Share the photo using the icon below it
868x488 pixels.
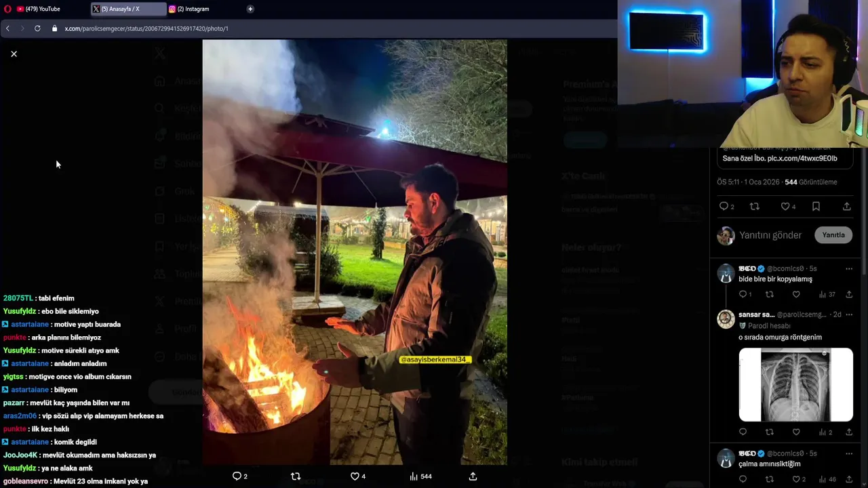[473, 476]
